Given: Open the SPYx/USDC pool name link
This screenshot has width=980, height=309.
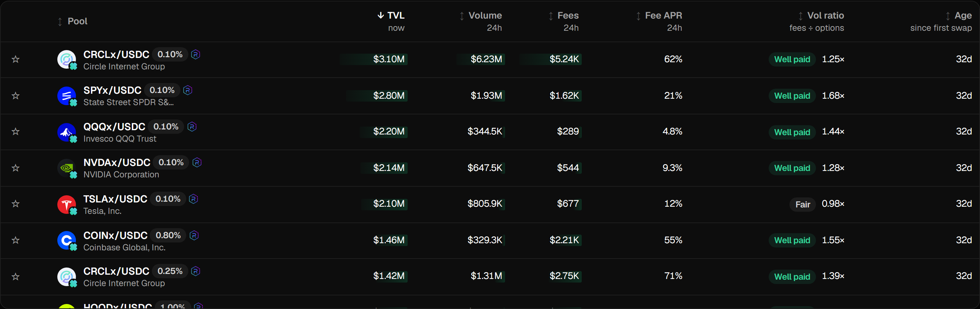Looking at the screenshot, I should click(112, 90).
